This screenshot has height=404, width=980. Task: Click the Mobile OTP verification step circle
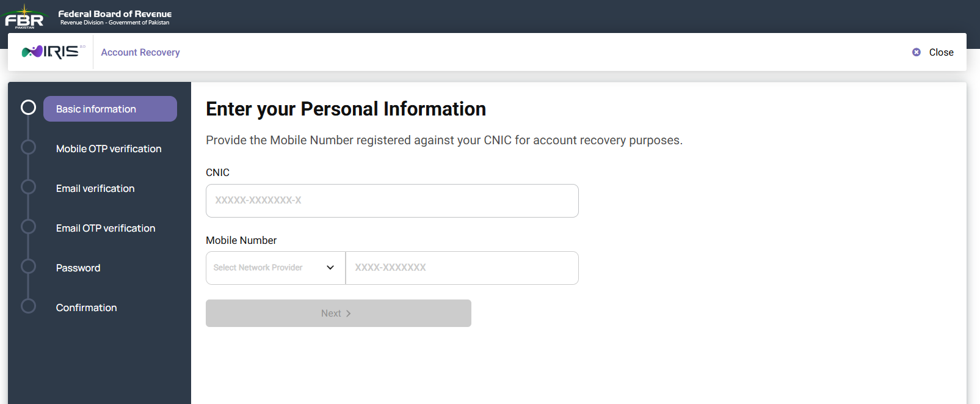pos(28,147)
